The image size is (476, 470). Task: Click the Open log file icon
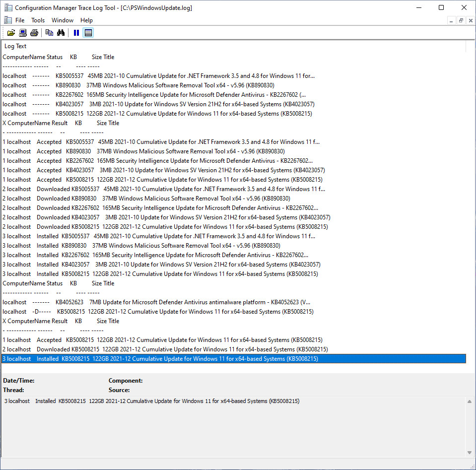11,33
